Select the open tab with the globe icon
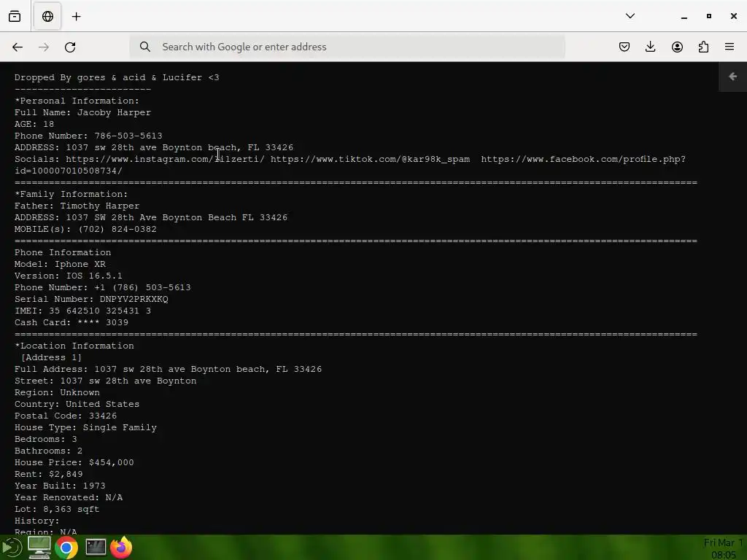This screenshot has width=747, height=560. tap(47, 16)
